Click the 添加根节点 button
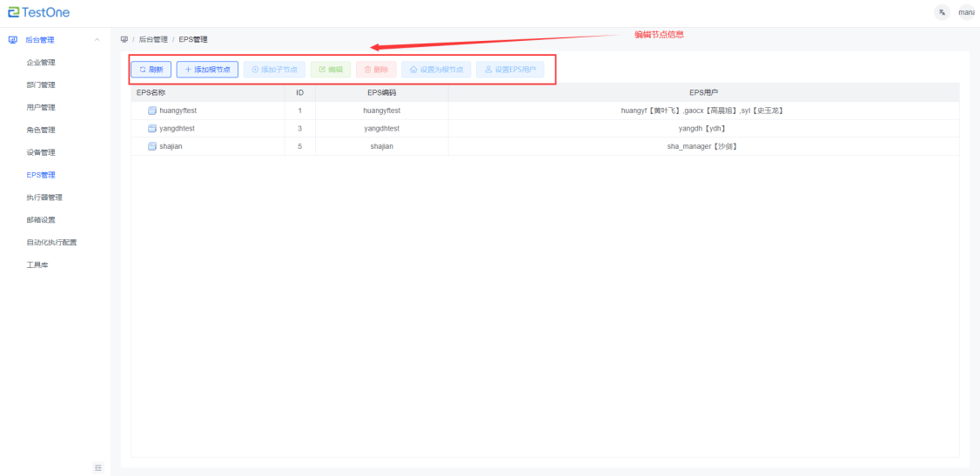This screenshot has width=980, height=476. coord(207,69)
